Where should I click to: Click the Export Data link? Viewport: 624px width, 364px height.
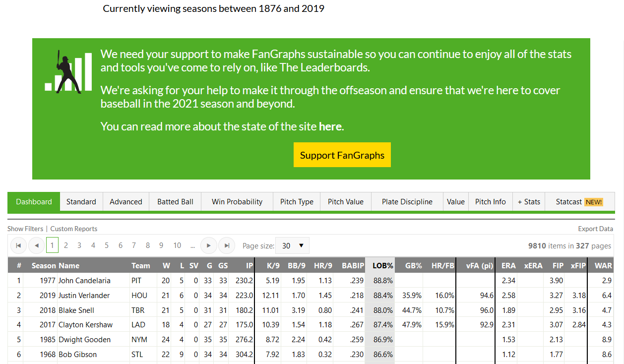coord(595,229)
